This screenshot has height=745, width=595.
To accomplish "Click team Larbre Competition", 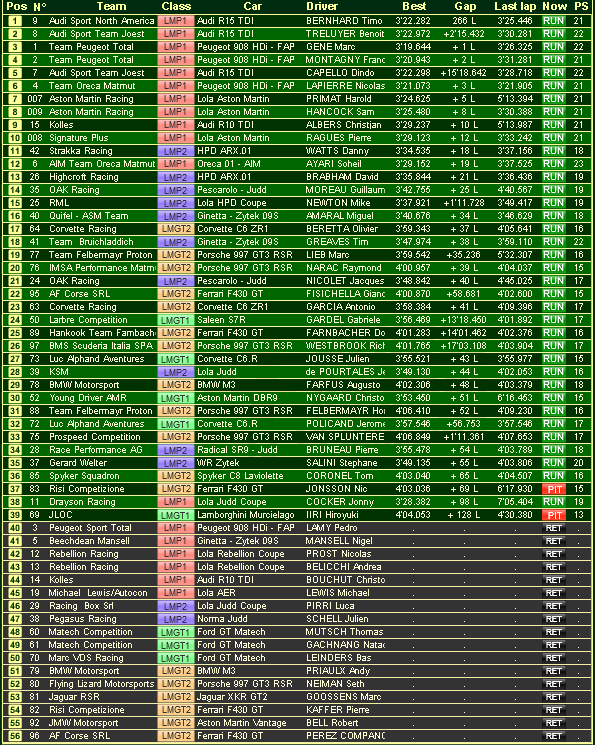I will (88, 320).
